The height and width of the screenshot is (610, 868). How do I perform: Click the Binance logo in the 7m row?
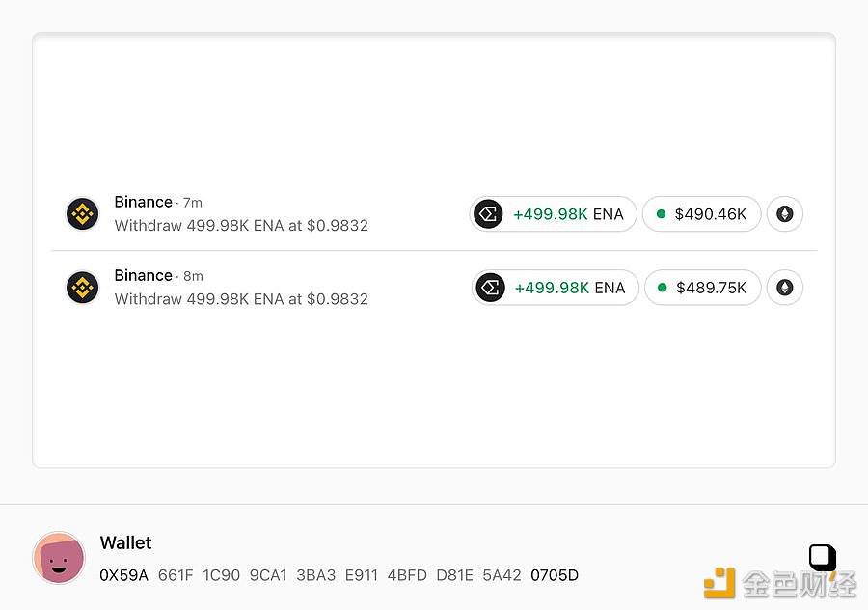pos(82,213)
